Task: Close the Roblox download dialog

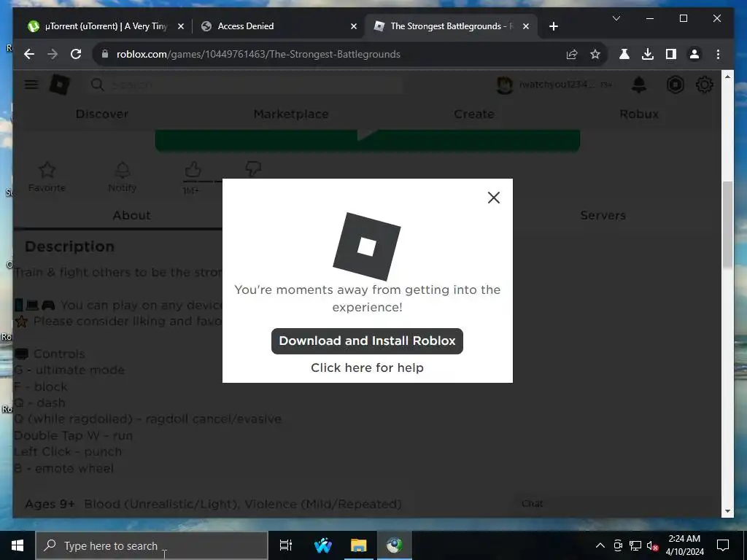Action: point(494,198)
